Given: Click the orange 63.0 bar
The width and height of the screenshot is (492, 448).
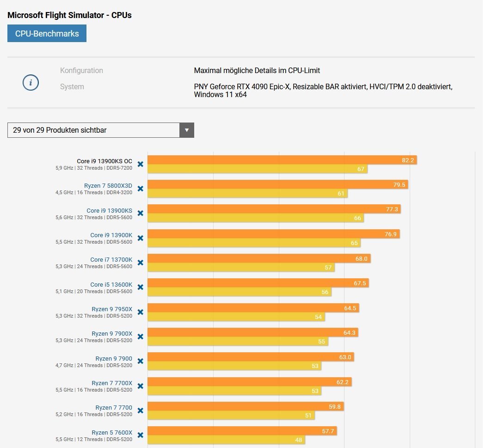Looking at the screenshot, I should 251,357.
